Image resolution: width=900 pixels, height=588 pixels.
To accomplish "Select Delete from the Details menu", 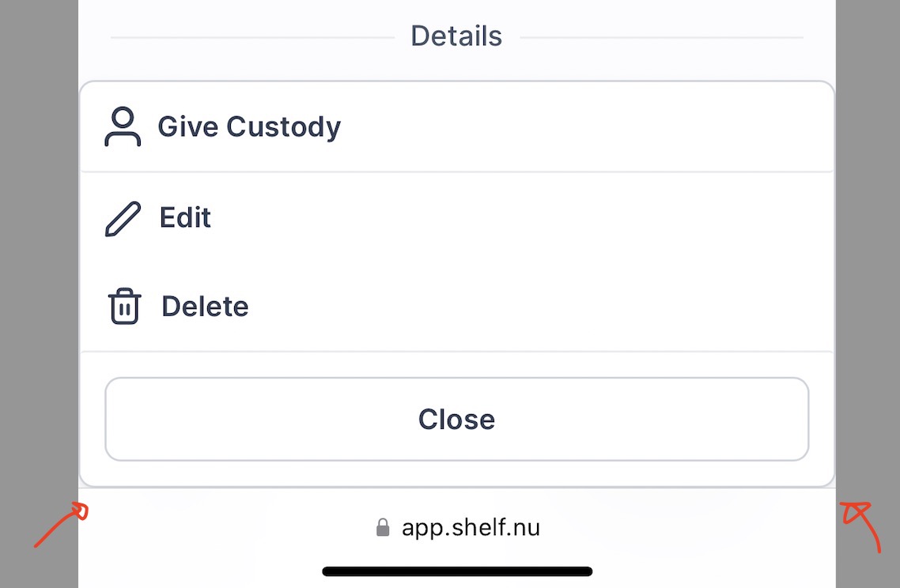I will [205, 306].
